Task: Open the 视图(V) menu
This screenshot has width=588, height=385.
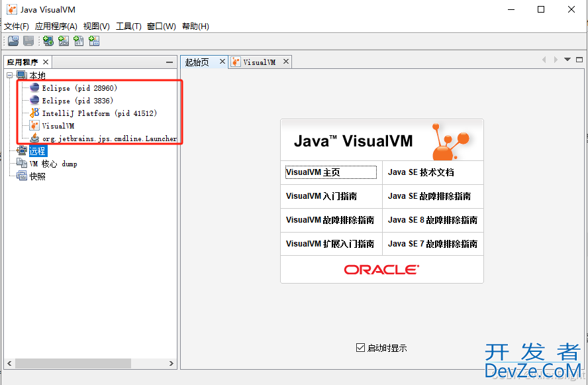Action: pyautogui.click(x=97, y=27)
